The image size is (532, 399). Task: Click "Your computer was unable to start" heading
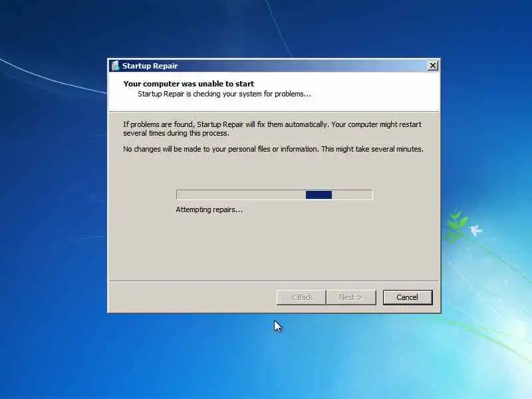189,84
